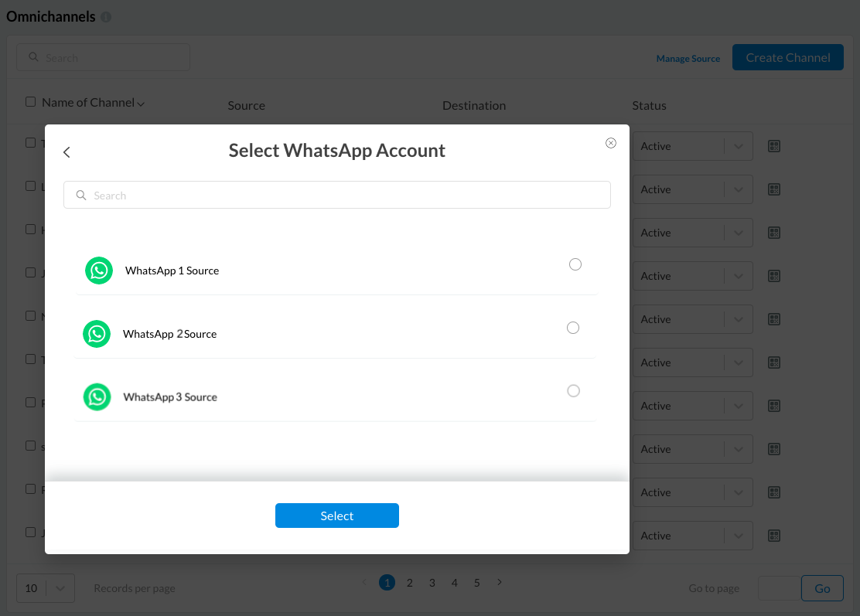The width and height of the screenshot is (860, 616).
Task: Toggle the second table row checkbox
Action: coord(31,185)
